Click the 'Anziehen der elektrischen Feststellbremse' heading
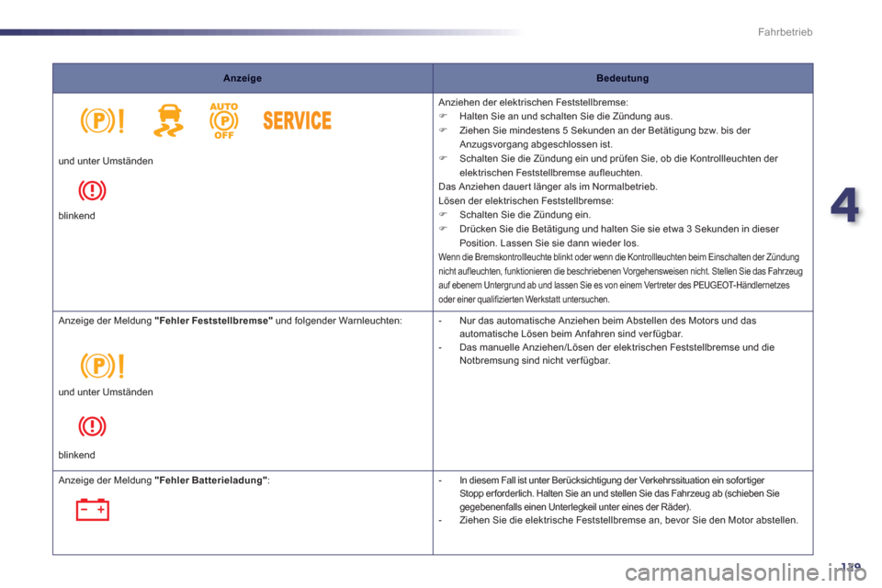Image resolution: width=882 pixels, height=588 pixels. click(533, 102)
